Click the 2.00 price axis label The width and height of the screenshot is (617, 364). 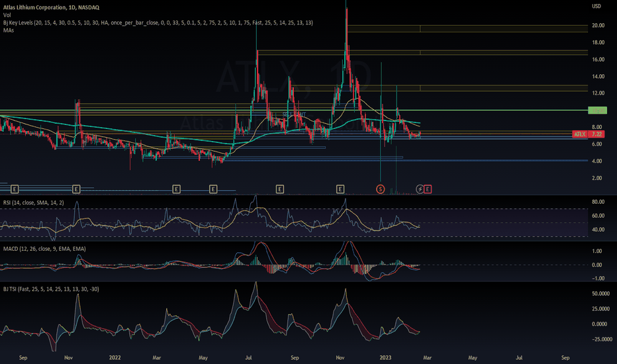597,178
